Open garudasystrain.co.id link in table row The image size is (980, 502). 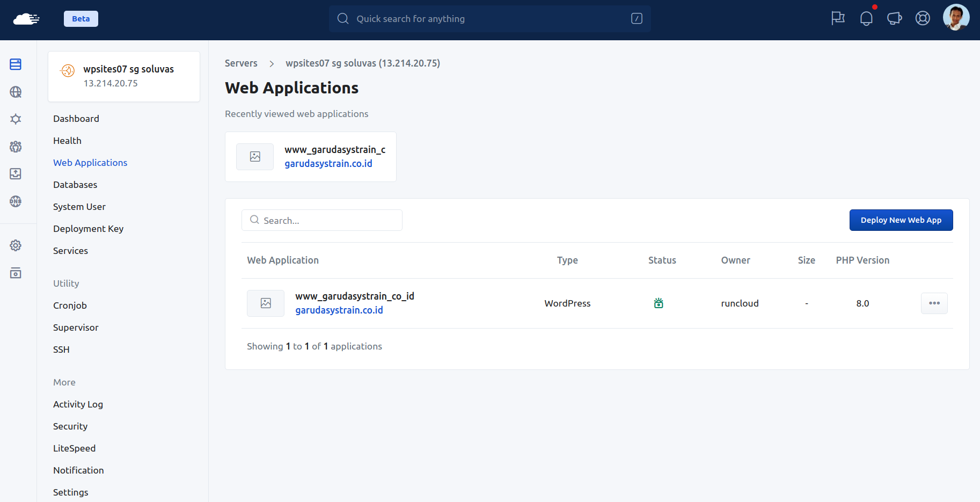click(339, 310)
